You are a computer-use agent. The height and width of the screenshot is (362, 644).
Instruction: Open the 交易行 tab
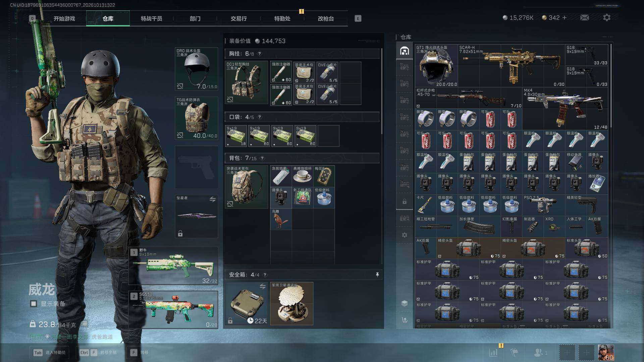pyautogui.click(x=239, y=18)
